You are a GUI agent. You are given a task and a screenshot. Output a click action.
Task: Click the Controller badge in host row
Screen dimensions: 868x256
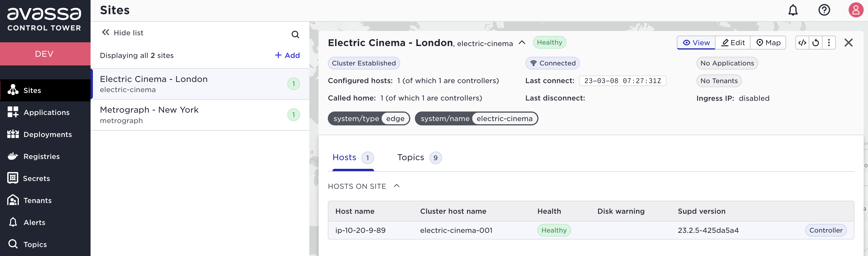tap(825, 230)
